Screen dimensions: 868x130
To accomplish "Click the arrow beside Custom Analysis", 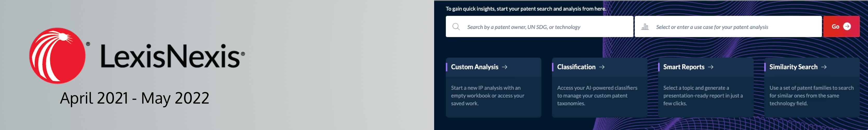I will coord(504,67).
